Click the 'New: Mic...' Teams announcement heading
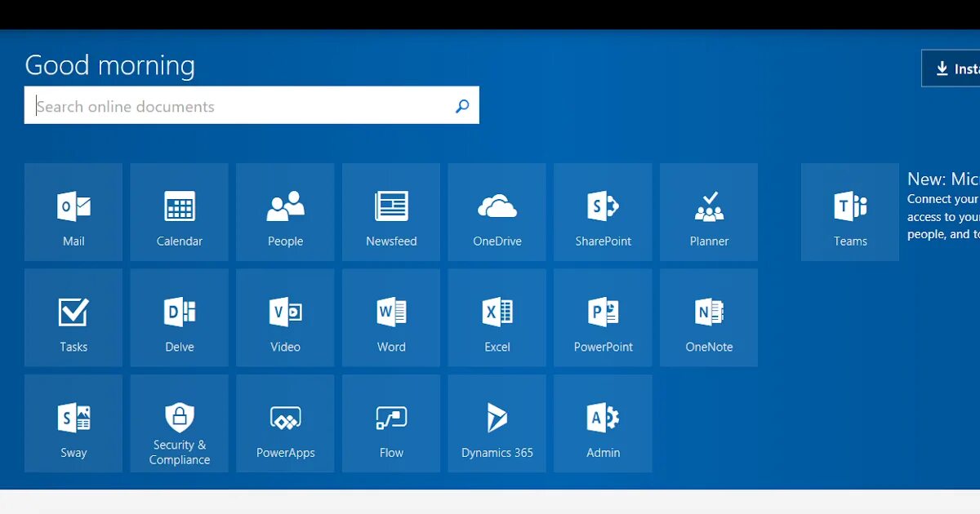980x514 pixels. (943, 179)
